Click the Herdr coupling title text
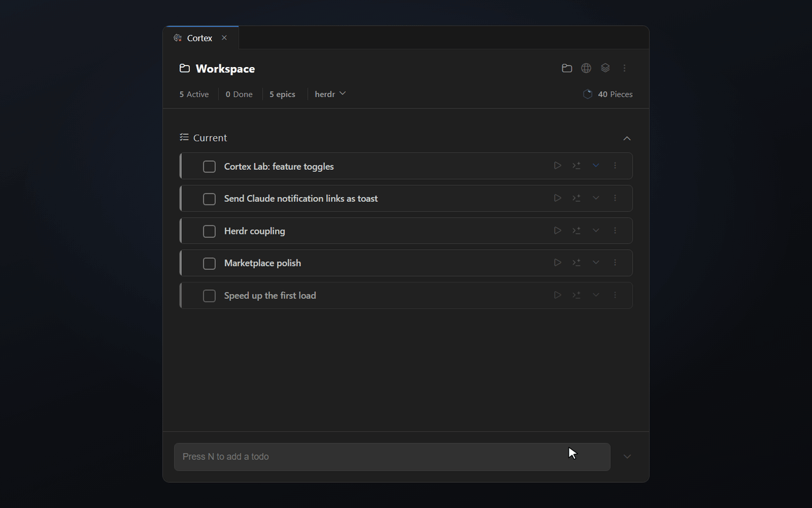The width and height of the screenshot is (812, 508). (x=254, y=231)
